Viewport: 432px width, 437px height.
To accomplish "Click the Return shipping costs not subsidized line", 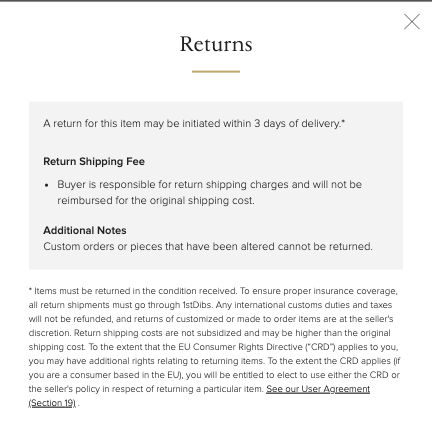I will pos(210,333).
